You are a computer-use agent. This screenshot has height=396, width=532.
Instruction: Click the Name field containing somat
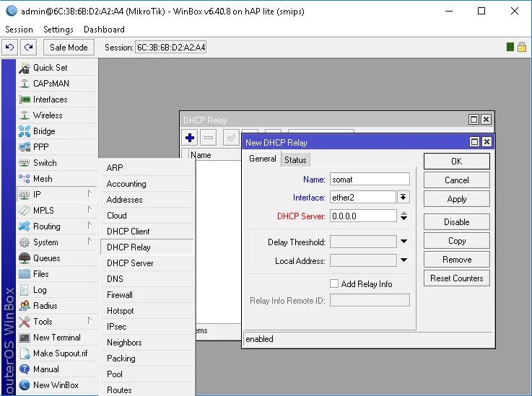(x=370, y=179)
